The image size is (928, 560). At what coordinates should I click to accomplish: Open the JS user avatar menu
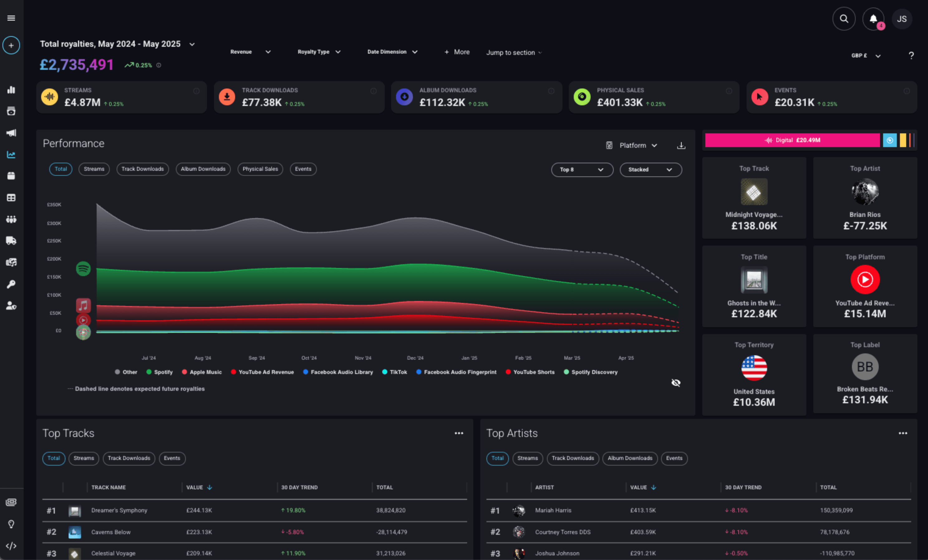[x=901, y=18]
